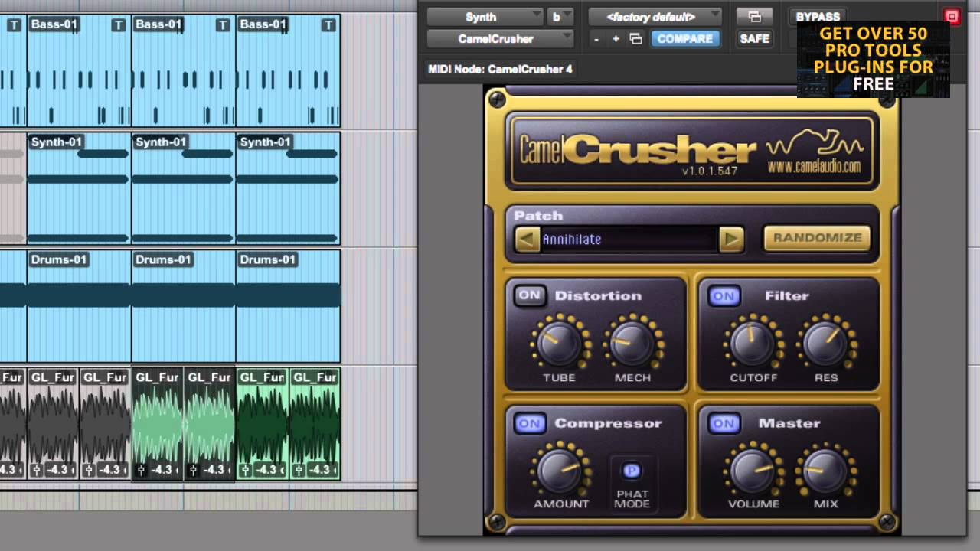Image resolution: width=980 pixels, height=551 pixels.
Task: Click the v1.0.1.547 version text
Action: (710, 171)
